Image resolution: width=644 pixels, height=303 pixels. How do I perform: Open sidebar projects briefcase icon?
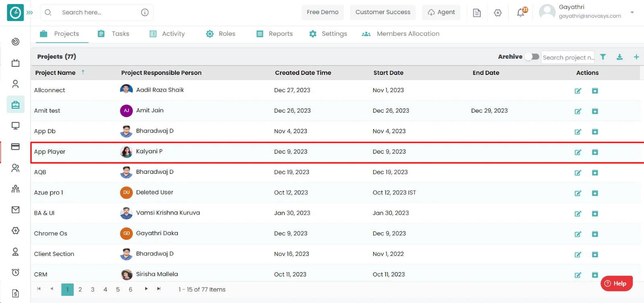(15, 105)
